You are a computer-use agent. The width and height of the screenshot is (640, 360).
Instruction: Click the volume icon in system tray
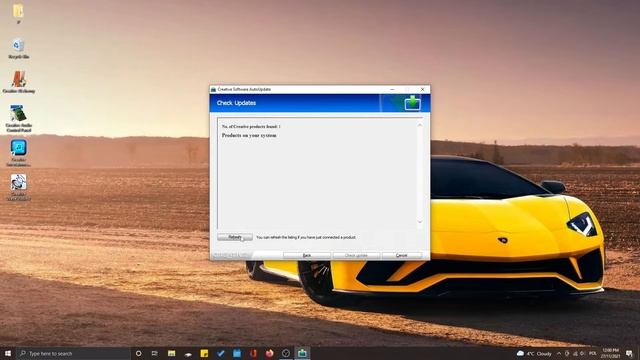[582, 353]
